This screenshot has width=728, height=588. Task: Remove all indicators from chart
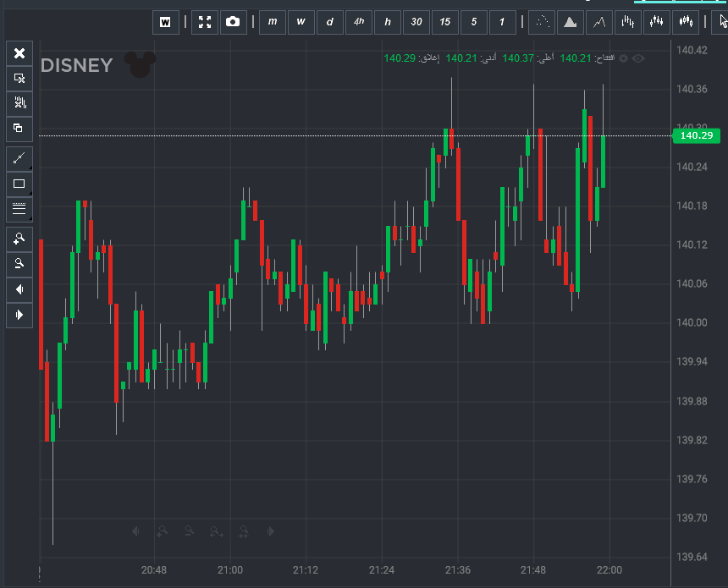point(19,103)
